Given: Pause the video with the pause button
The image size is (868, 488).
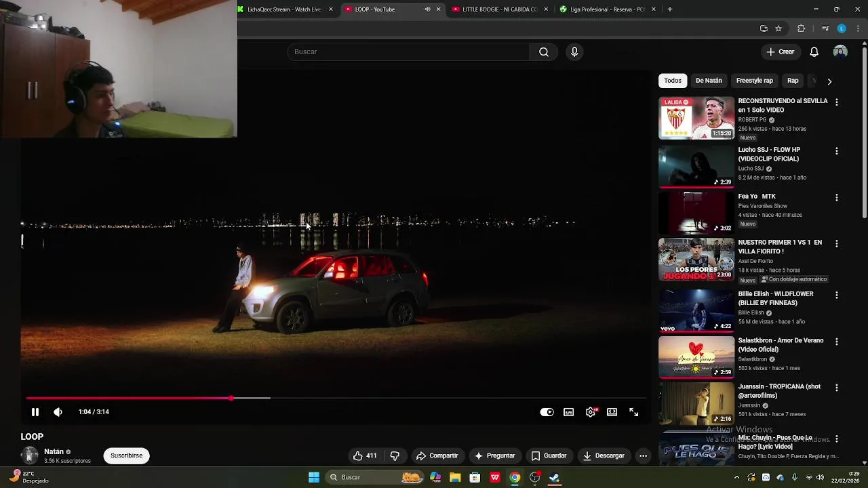Looking at the screenshot, I should pyautogui.click(x=35, y=412).
